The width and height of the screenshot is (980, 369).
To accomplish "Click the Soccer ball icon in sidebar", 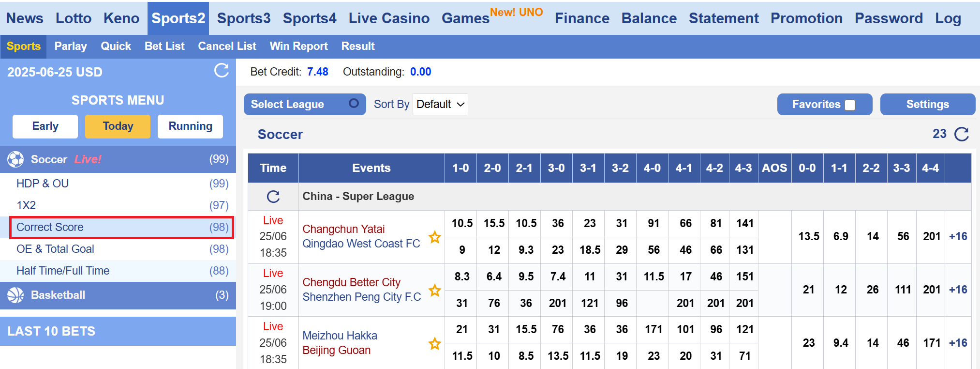I will pyautogui.click(x=15, y=159).
